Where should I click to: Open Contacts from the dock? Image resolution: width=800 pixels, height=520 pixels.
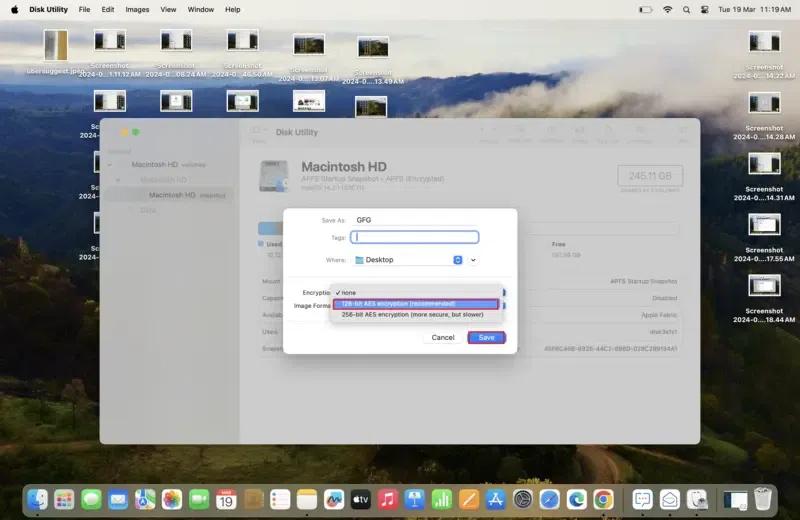(x=253, y=500)
